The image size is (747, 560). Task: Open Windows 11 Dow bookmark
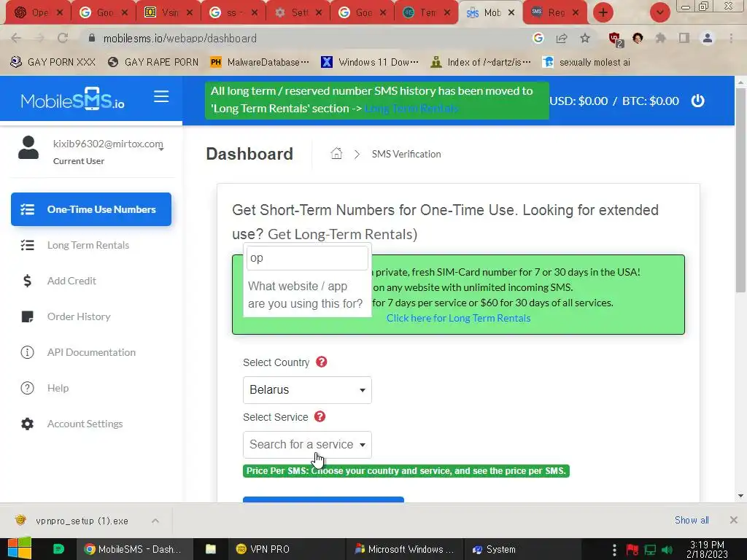point(370,62)
